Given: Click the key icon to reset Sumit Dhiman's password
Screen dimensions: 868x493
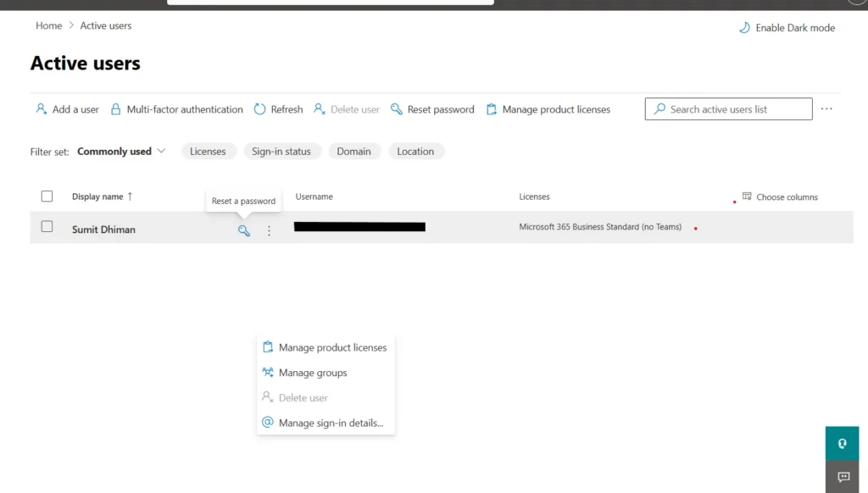Looking at the screenshot, I should pos(244,230).
